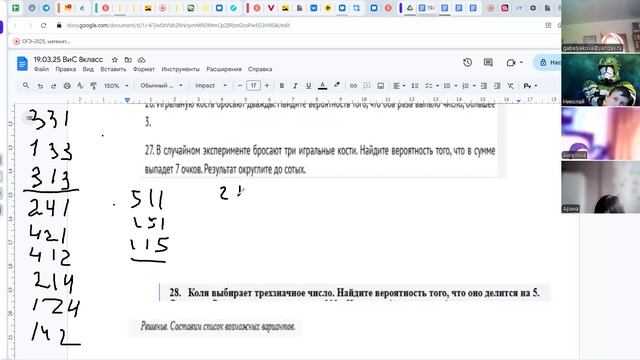640x360 pixels.
Task: Click problem 27 paragraph text
Action: (x=320, y=160)
